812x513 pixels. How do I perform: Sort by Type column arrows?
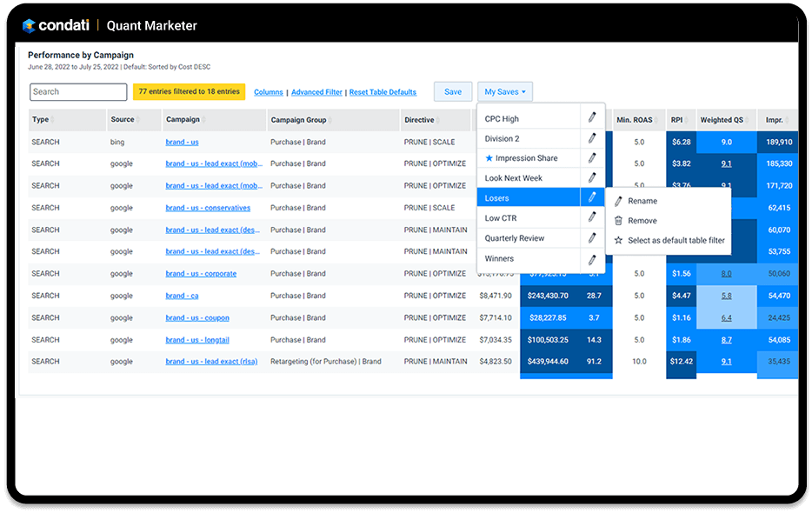tap(52, 120)
